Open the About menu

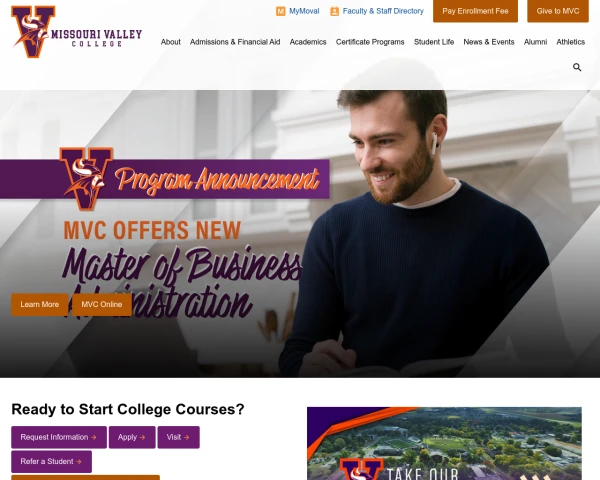pyautogui.click(x=170, y=42)
